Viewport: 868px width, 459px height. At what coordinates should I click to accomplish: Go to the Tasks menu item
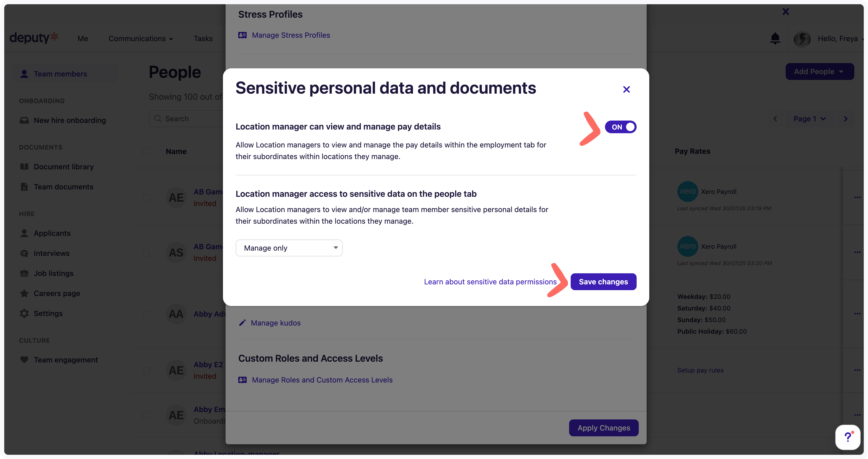coord(203,39)
